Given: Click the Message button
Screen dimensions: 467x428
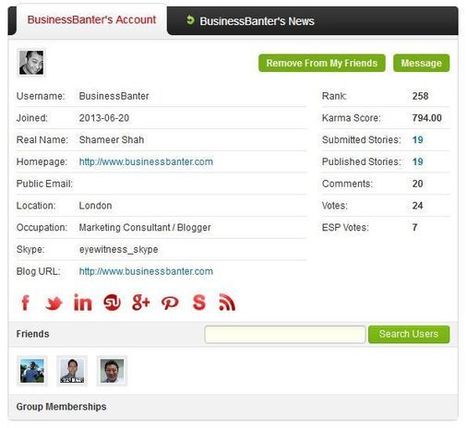Looking at the screenshot, I should click(421, 63).
